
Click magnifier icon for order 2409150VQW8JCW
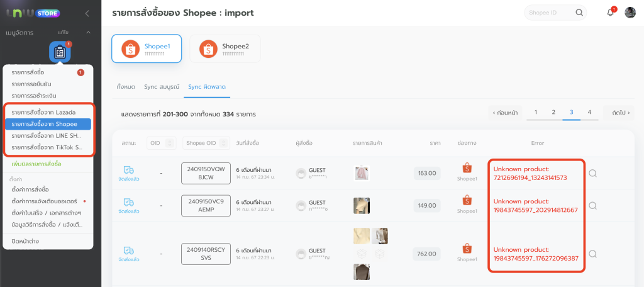pos(592,173)
